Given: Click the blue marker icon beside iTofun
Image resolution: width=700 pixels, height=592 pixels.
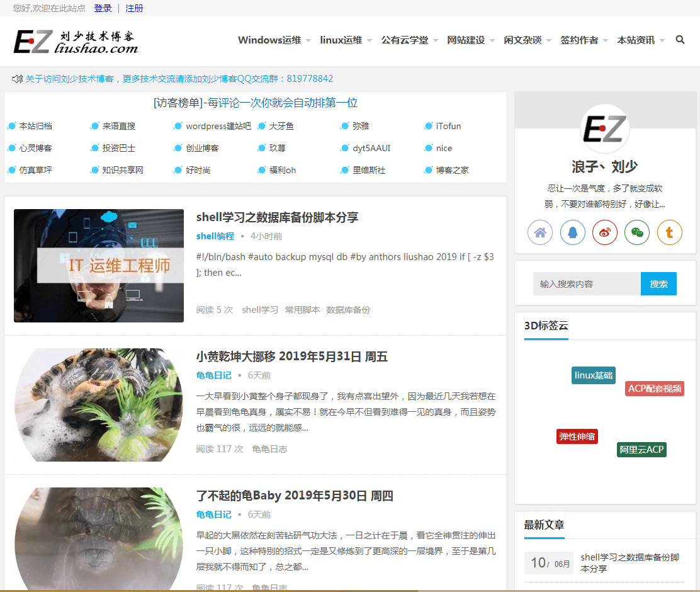Looking at the screenshot, I should [427, 125].
